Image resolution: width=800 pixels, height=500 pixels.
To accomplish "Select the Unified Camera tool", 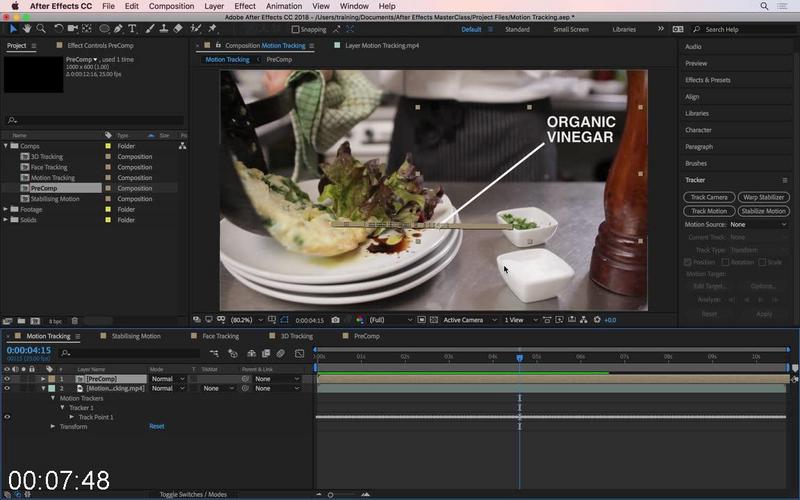I will (x=72, y=29).
